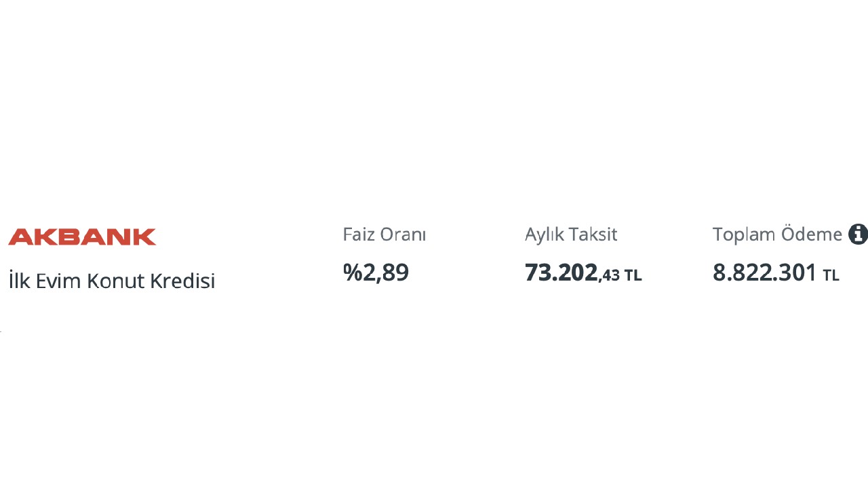Screen dimensions: 868x488
Task: Click the word Faiz in rate heading
Action: pyautogui.click(x=359, y=235)
